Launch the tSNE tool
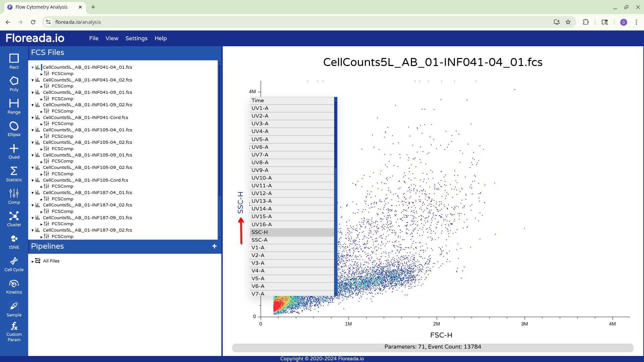 point(14,241)
